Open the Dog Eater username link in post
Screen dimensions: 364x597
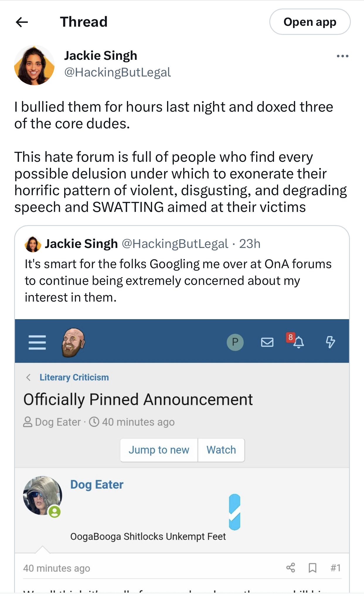pos(97,485)
